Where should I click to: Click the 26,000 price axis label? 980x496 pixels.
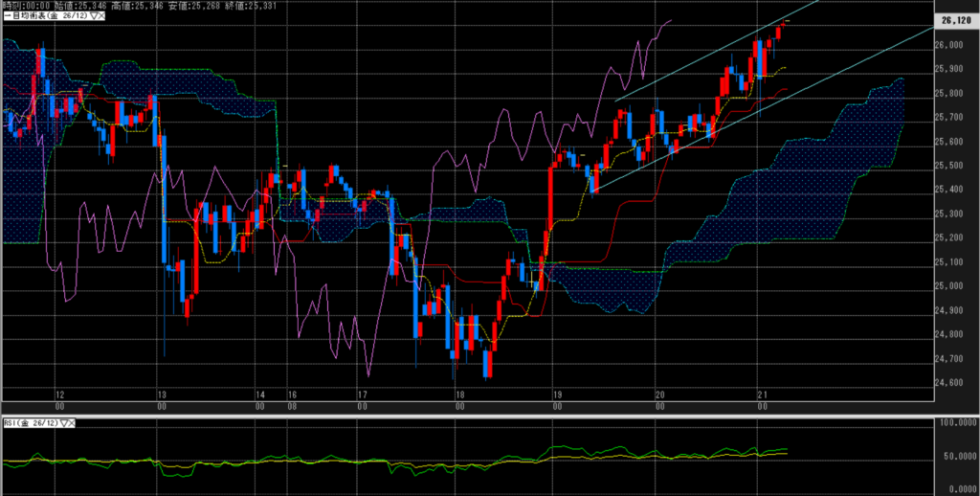point(952,45)
